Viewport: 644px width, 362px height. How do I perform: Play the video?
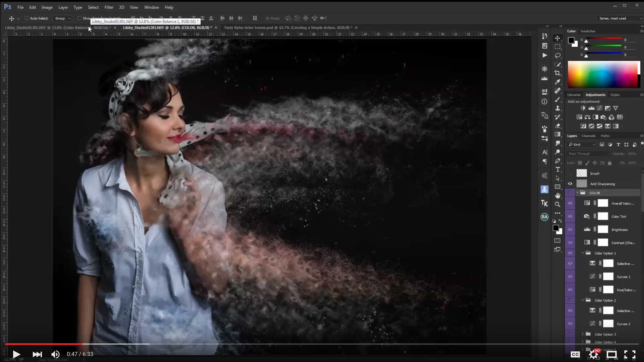point(16,354)
